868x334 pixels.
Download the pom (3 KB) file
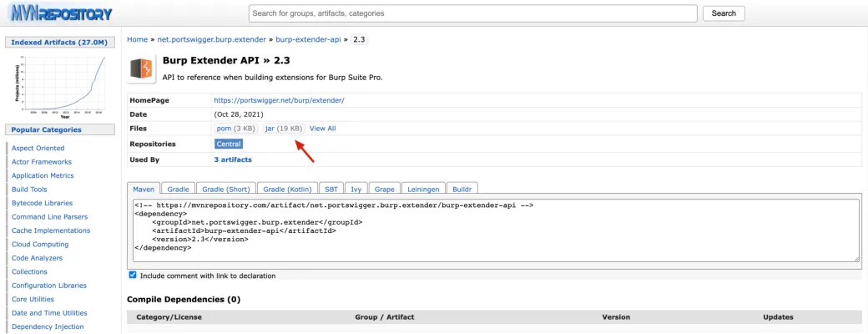point(236,129)
